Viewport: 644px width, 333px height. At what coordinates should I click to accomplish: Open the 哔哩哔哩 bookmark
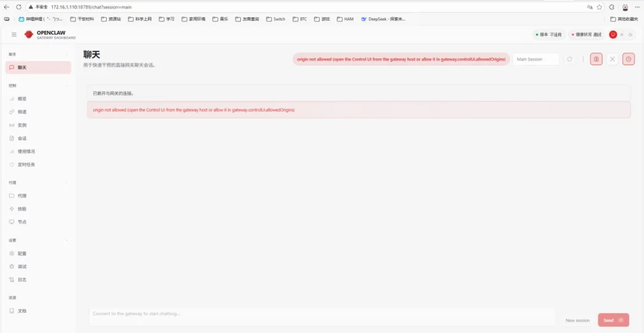tap(41, 19)
